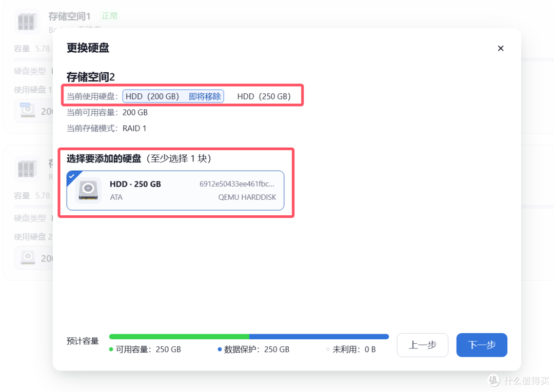Click the gray 未利用 legend dot

328,349
